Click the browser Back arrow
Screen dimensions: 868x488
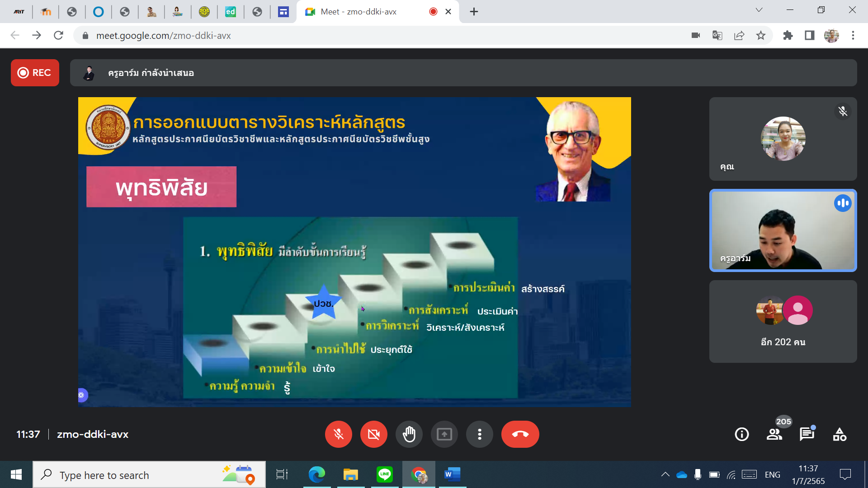(15, 35)
